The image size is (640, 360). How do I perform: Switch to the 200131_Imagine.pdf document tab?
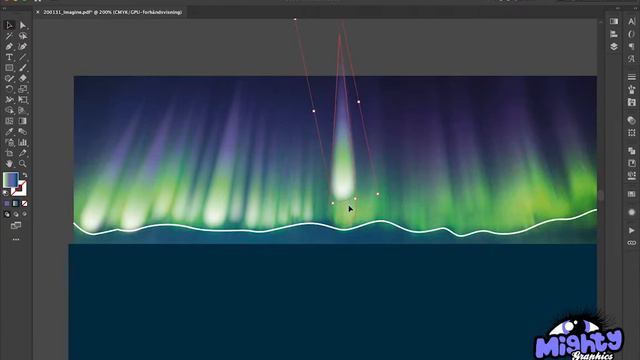[112, 12]
